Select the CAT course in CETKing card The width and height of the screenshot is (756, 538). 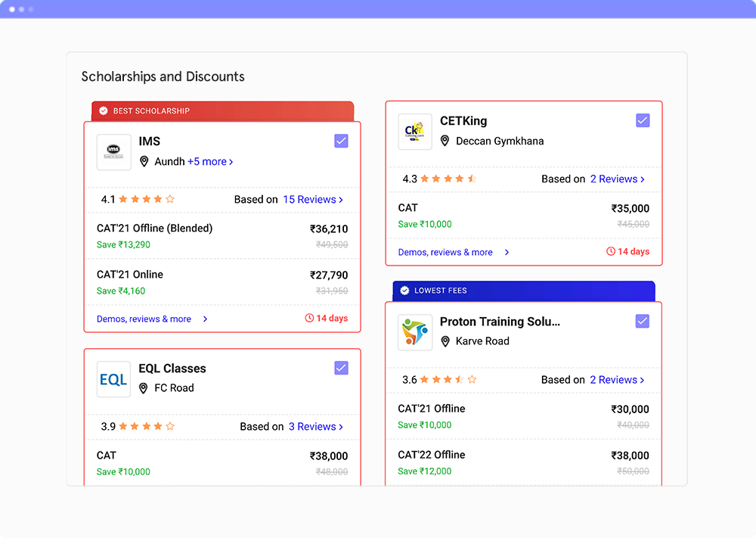tap(408, 208)
